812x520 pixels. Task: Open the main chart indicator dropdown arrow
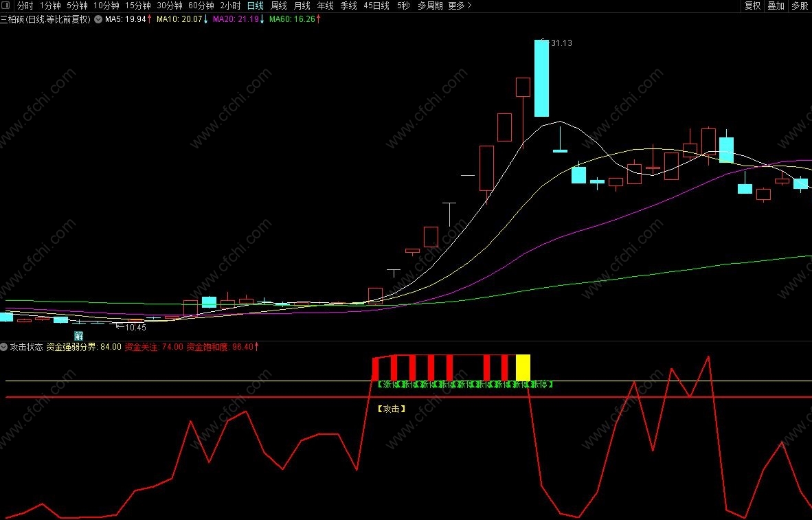[98, 19]
